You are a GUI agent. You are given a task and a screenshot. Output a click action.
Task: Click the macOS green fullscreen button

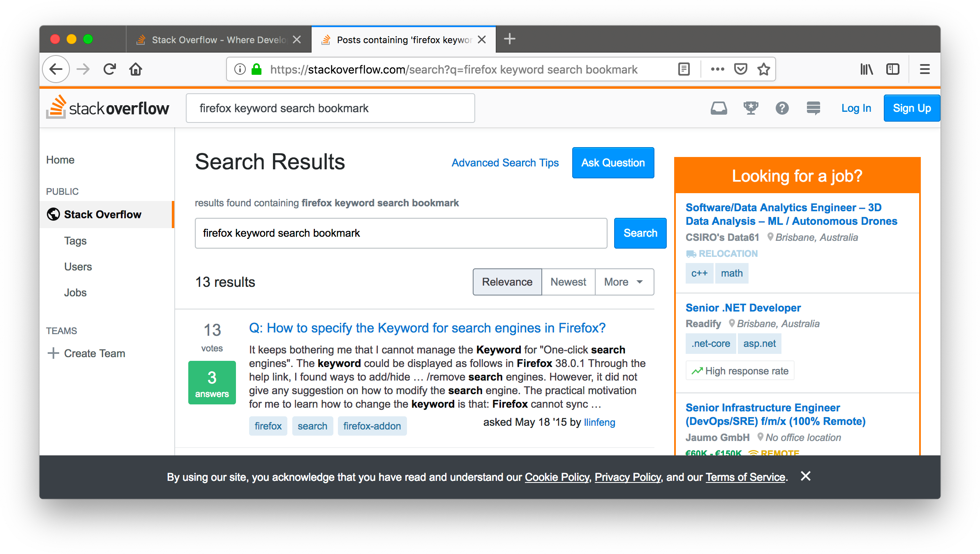(88, 39)
